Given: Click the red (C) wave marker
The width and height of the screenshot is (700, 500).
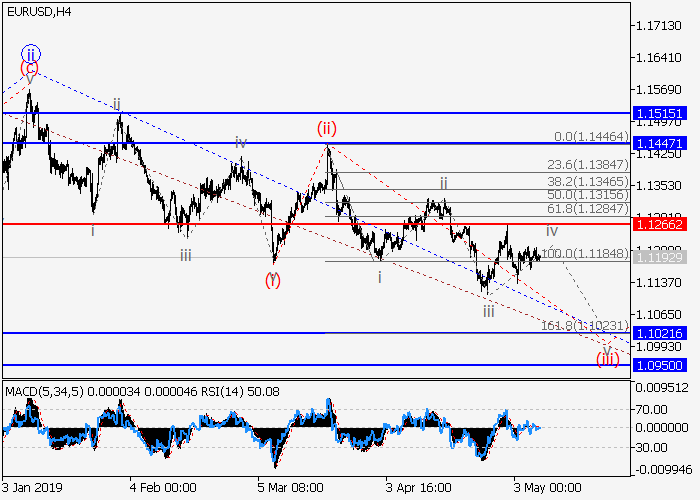Looking at the screenshot, I should click(x=31, y=69).
